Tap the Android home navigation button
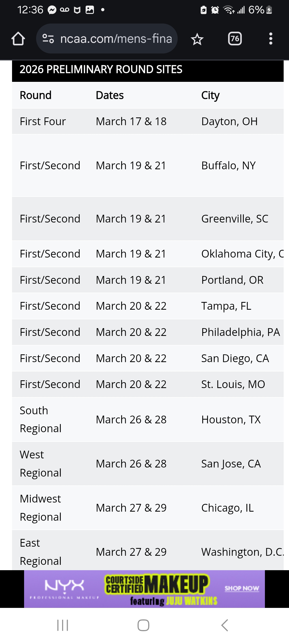The height and width of the screenshot is (644, 289). (143, 625)
